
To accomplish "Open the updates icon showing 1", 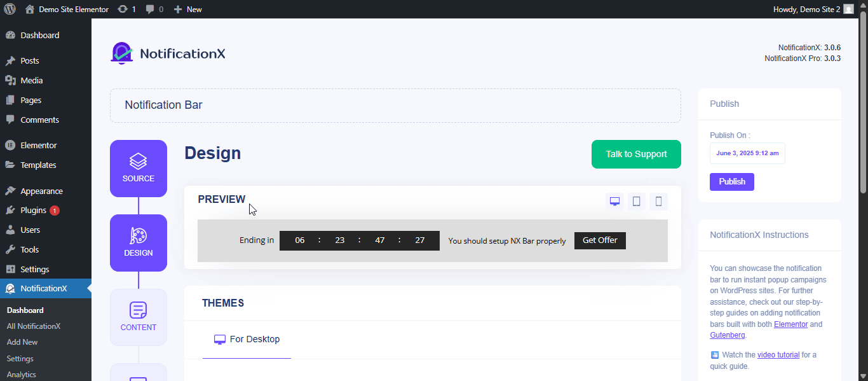I will pyautogui.click(x=126, y=9).
